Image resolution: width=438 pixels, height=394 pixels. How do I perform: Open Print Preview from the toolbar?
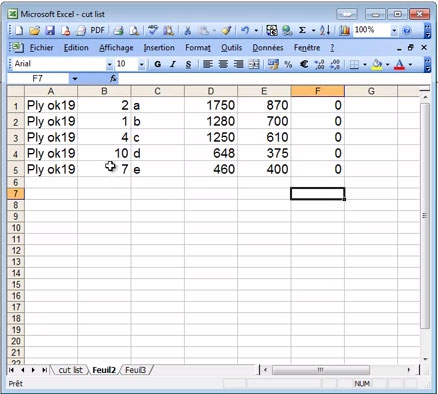(x=134, y=31)
